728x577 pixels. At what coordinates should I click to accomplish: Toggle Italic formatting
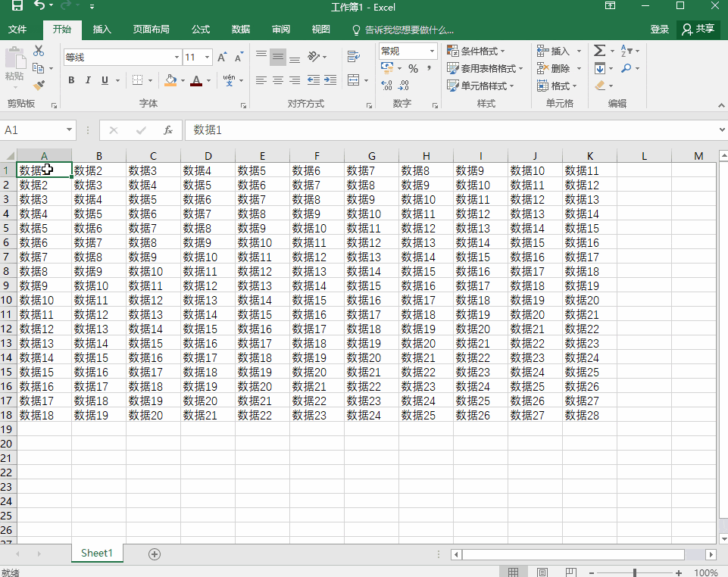coord(88,80)
